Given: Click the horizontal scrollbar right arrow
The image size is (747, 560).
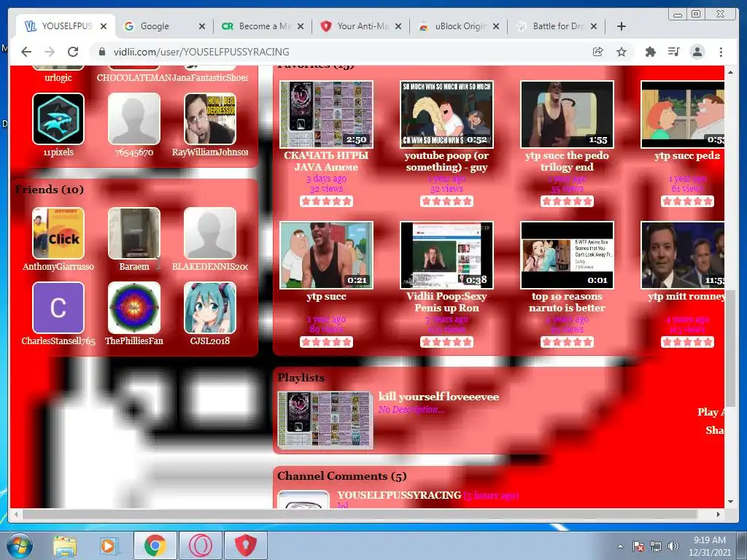Looking at the screenshot, I should click(719, 514).
